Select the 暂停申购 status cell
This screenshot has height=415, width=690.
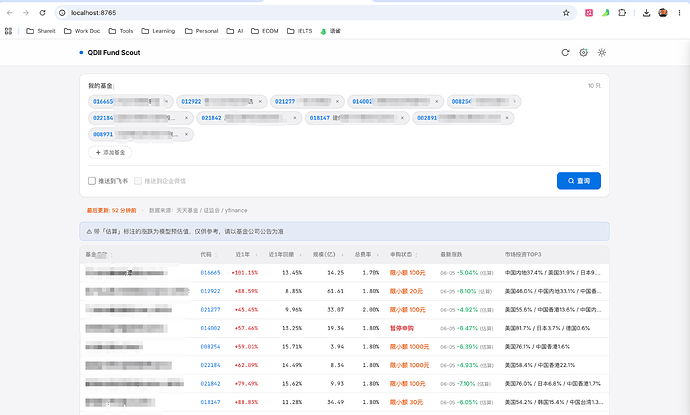tap(401, 328)
